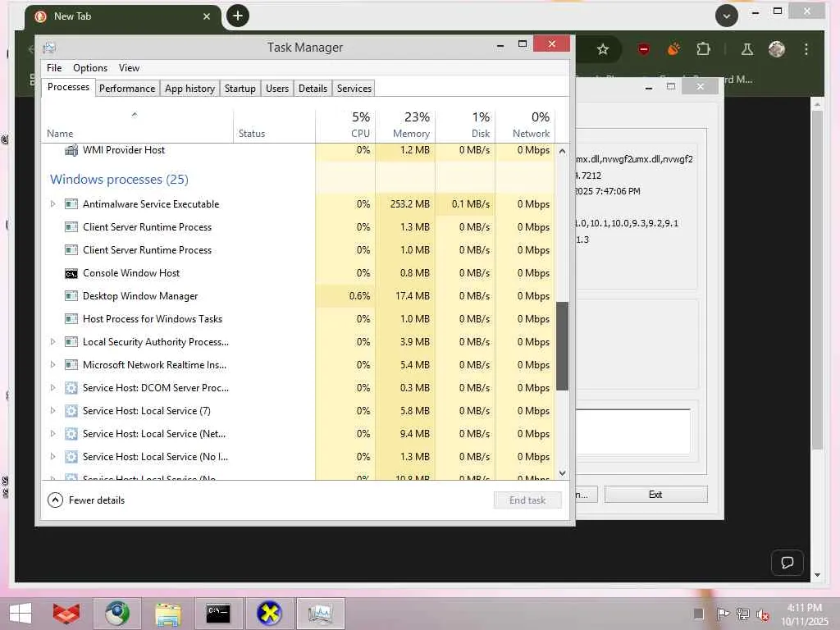Expand Service Host: Local Service (Net...
Screen dimensions: 840x630
click(x=52, y=434)
